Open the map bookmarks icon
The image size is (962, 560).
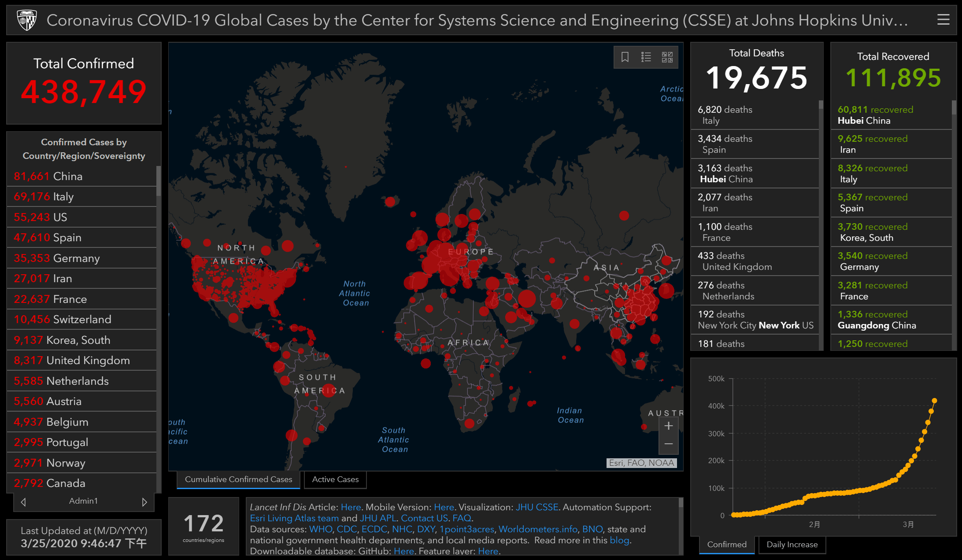625,57
